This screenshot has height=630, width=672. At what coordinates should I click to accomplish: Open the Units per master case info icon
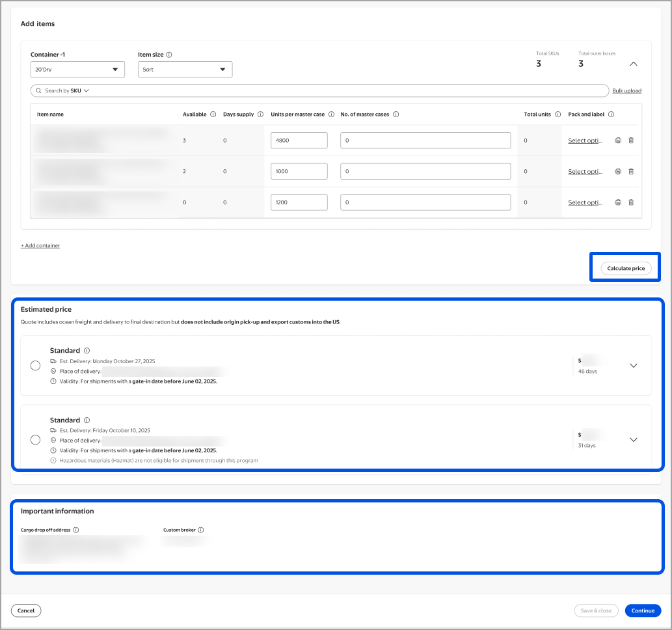(331, 115)
